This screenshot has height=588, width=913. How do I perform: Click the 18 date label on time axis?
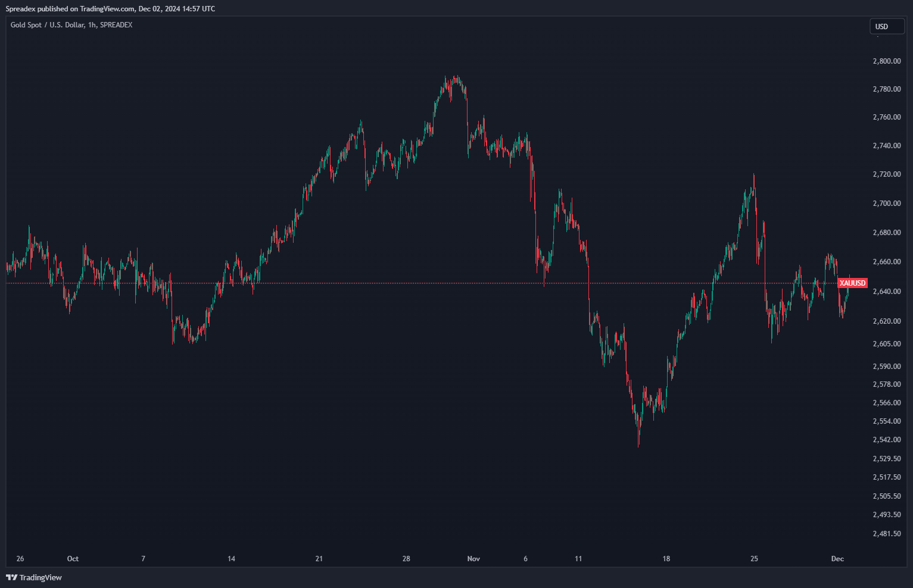pos(666,559)
